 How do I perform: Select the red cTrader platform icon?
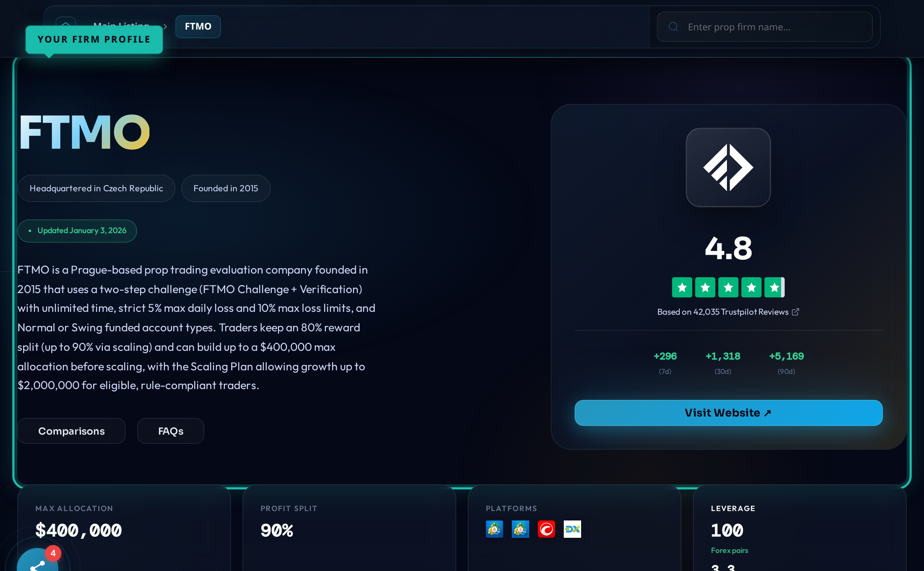[x=546, y=529]
